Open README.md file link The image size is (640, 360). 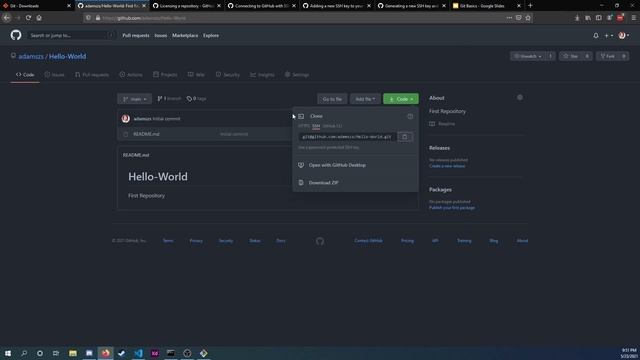(146, 134)
